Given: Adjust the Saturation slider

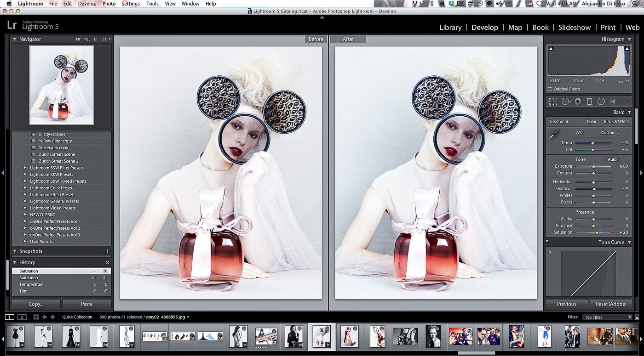Looking at the screenshot, I should click(x=597, y=232).
